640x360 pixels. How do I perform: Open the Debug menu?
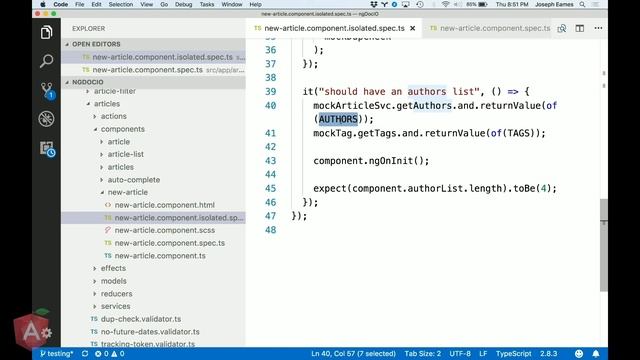[184, 4]
